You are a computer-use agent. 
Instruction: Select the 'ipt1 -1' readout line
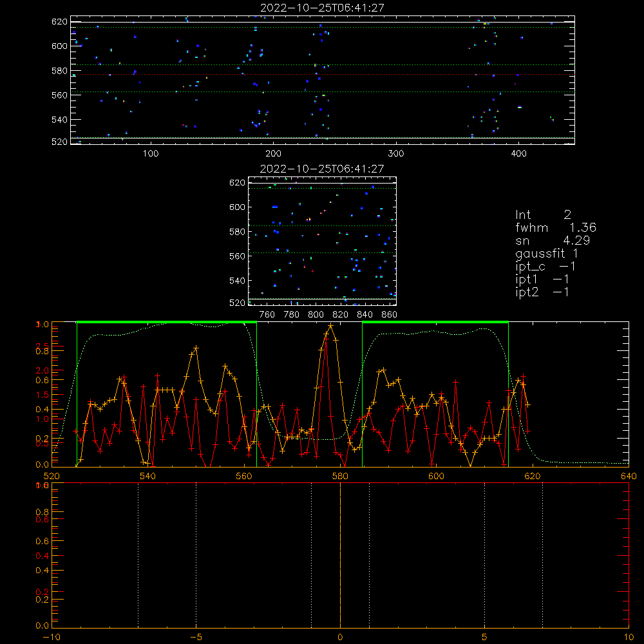pyautogui.click(x=542, y=279)
